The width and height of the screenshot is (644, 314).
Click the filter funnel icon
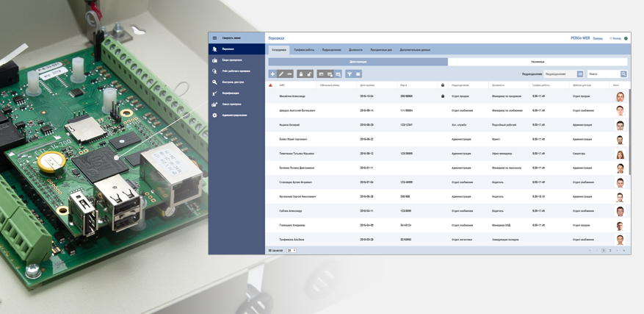(350, 74)
